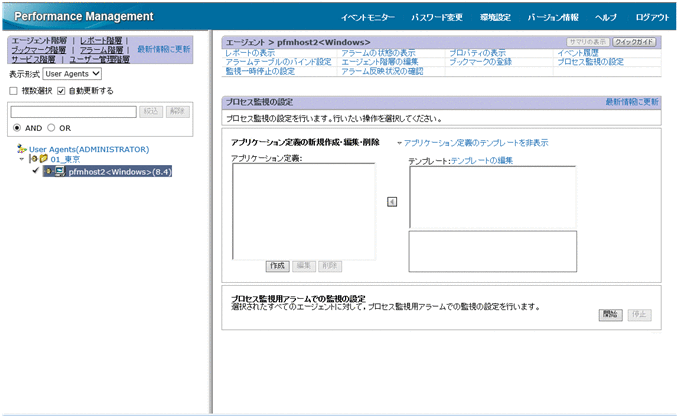
Task: Switch to ブックマーク階層 tab
Action: click(39, 50)
